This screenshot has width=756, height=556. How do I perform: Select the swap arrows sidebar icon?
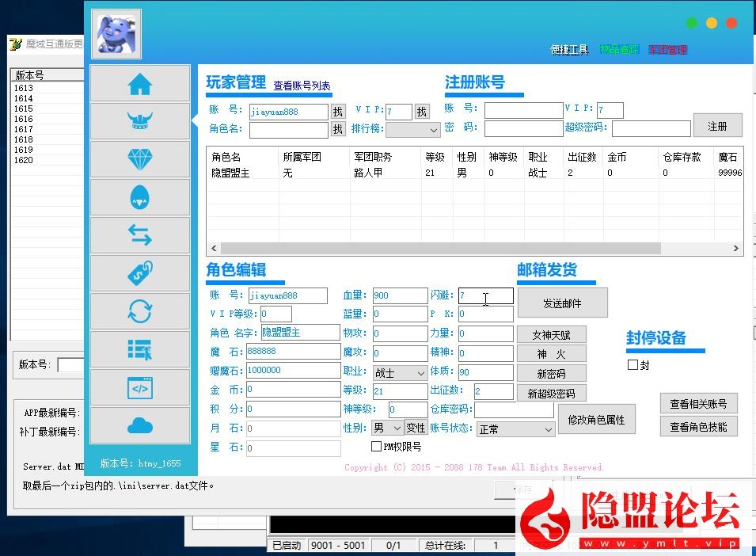140,235
